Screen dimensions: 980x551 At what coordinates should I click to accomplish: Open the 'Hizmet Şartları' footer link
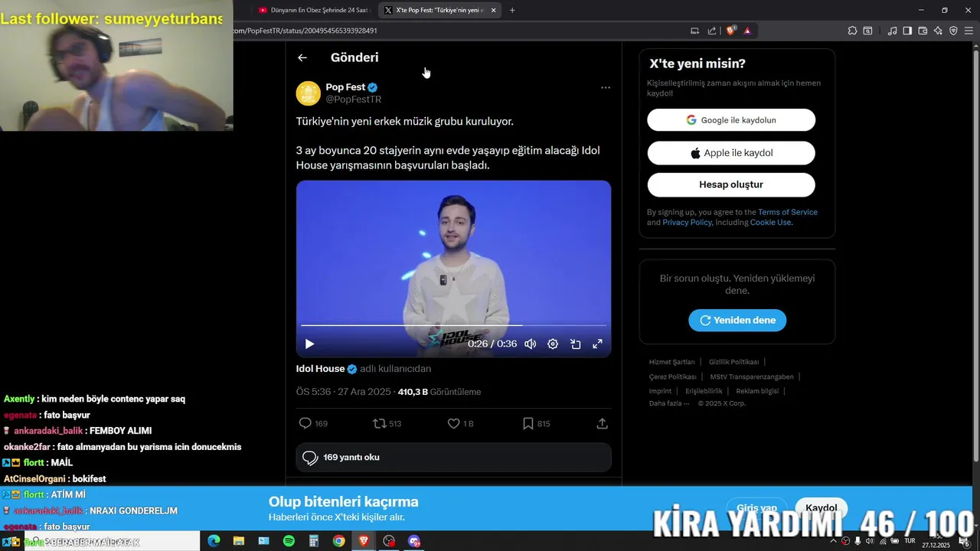(671, 362)
